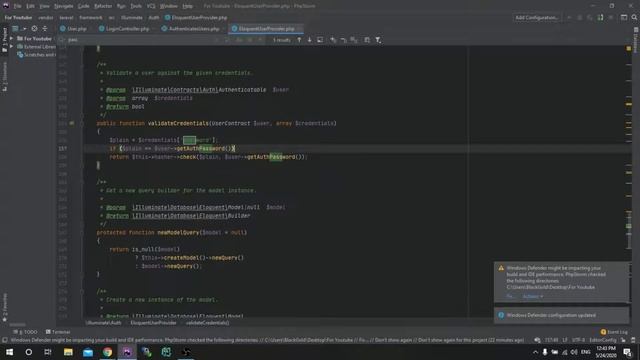Click the green coverage run icon
The width and height of the screenshot is (640, 360).
(x=600, y=18)
